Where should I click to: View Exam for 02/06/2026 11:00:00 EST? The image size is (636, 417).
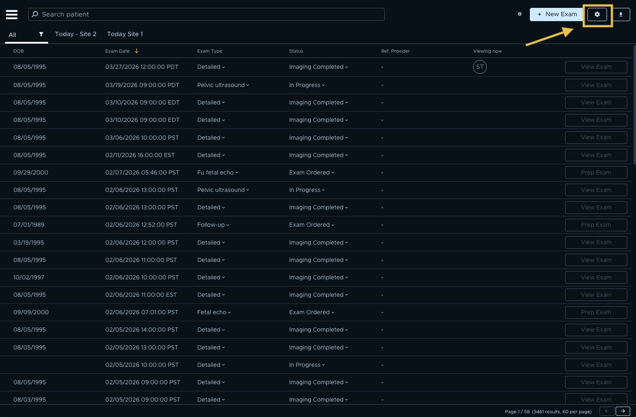pos(596,295)
